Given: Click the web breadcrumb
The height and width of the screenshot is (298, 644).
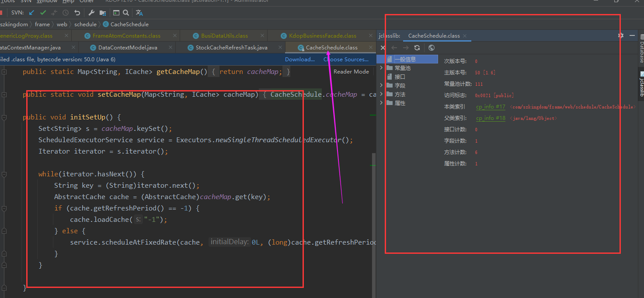Looking at the screenshot, I should [62, 24].
